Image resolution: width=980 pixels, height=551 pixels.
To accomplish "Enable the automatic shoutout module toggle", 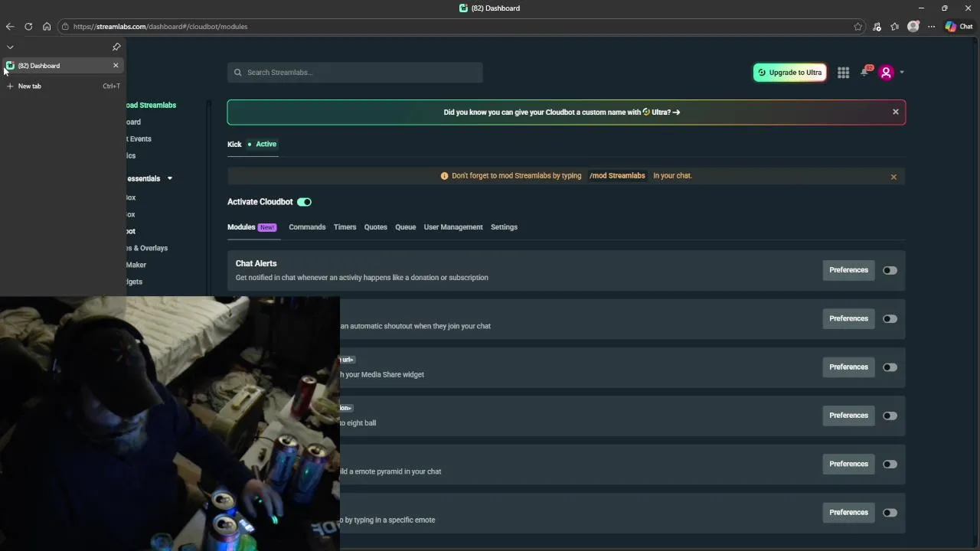I will 890,318.
